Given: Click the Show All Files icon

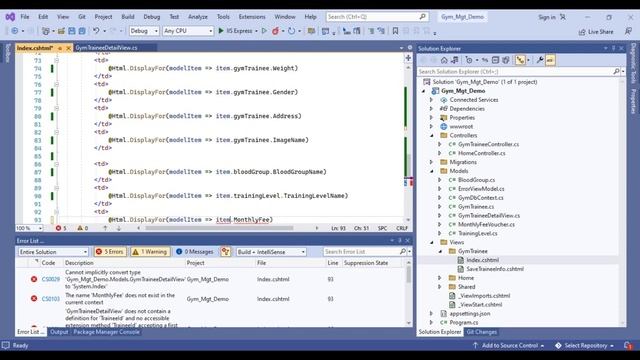Looking at the screenshot, I should (x=506, y=60).
